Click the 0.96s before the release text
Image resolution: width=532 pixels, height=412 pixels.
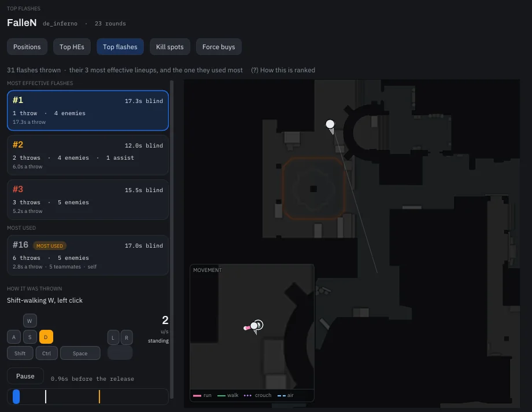coord(93,378)
